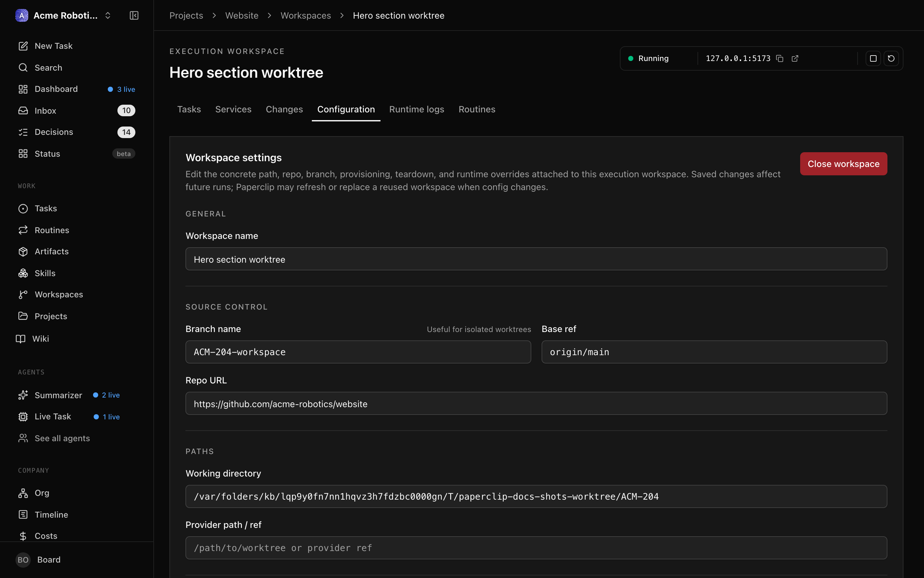Click the Tasks circle icon in Work
Image resolution: width=924 pixels, height=578 pixels.
(23, 208)
